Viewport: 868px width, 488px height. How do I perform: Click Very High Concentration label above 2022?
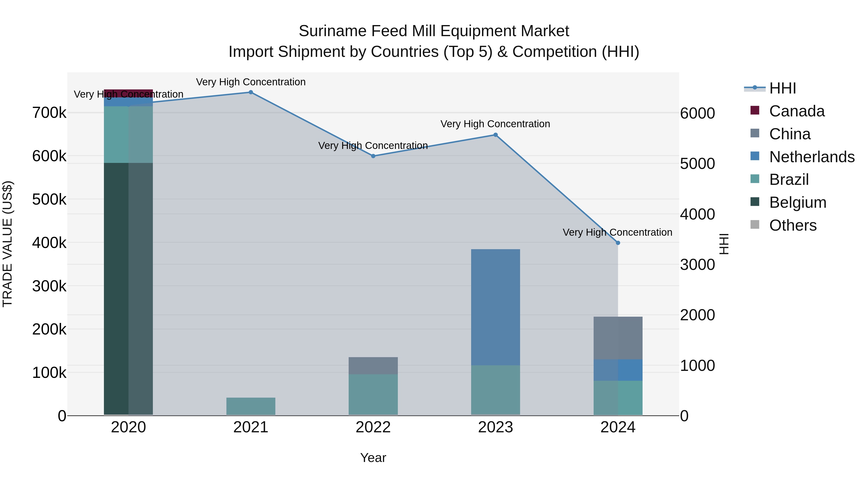point(373,146)
